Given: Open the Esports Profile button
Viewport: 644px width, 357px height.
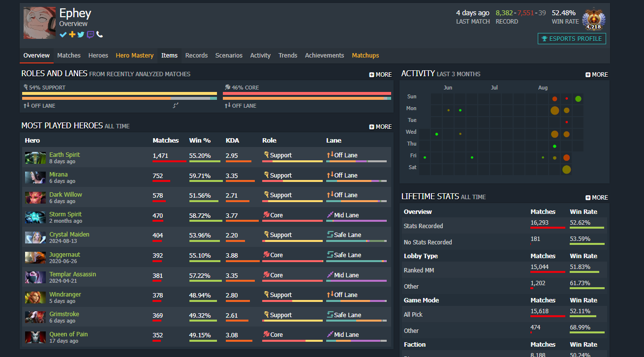Looking at the screenshot, I should point(572,39).
